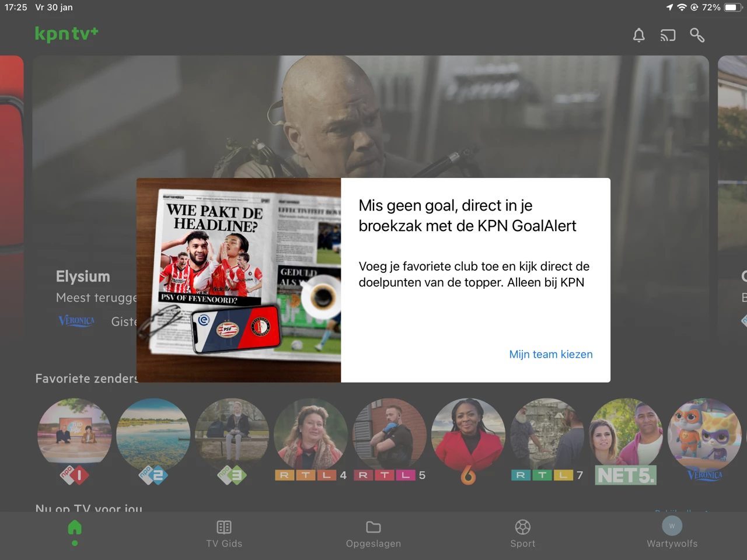The height and width of the screenshot is (560, 747).
Task: Click the kpn tv+ logo
Action: click(67, 34)
